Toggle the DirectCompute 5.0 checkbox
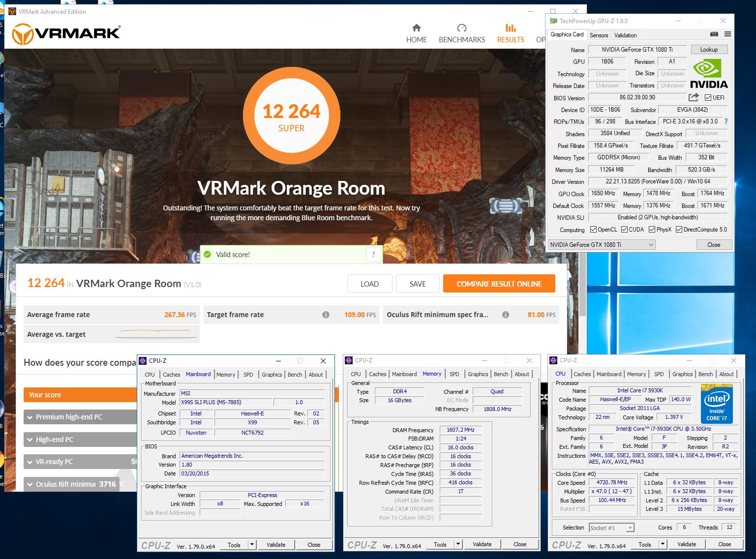756x559 pixels. point(679,230)
